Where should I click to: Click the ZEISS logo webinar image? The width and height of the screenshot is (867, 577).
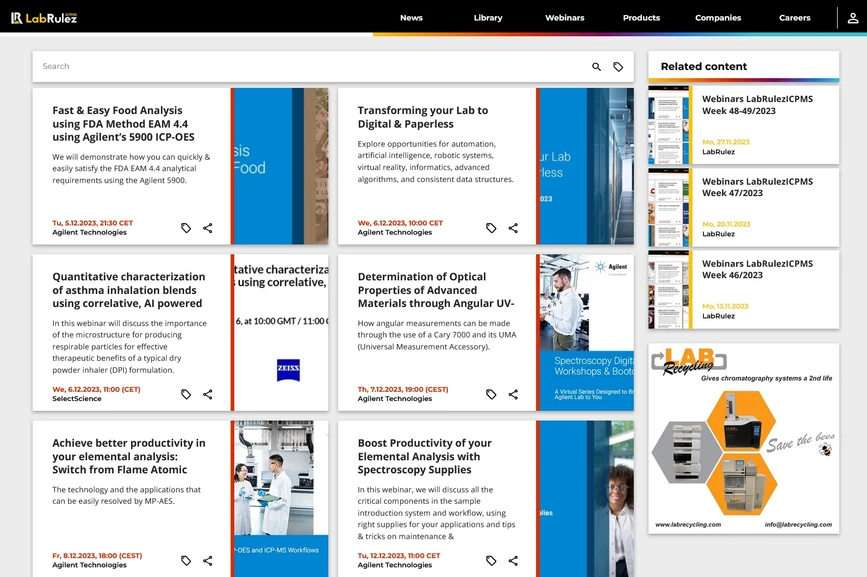[x=281, y=333]
